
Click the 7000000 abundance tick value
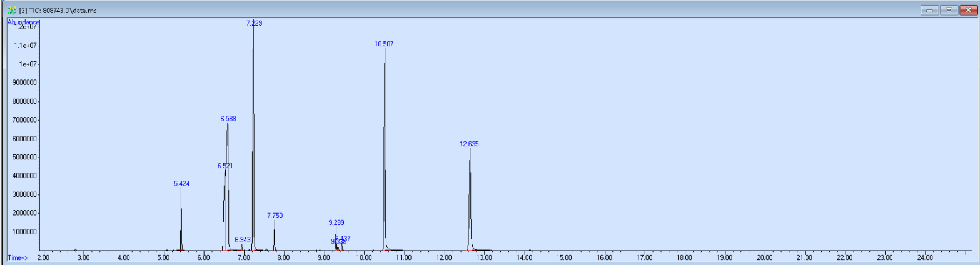[26, 120]
